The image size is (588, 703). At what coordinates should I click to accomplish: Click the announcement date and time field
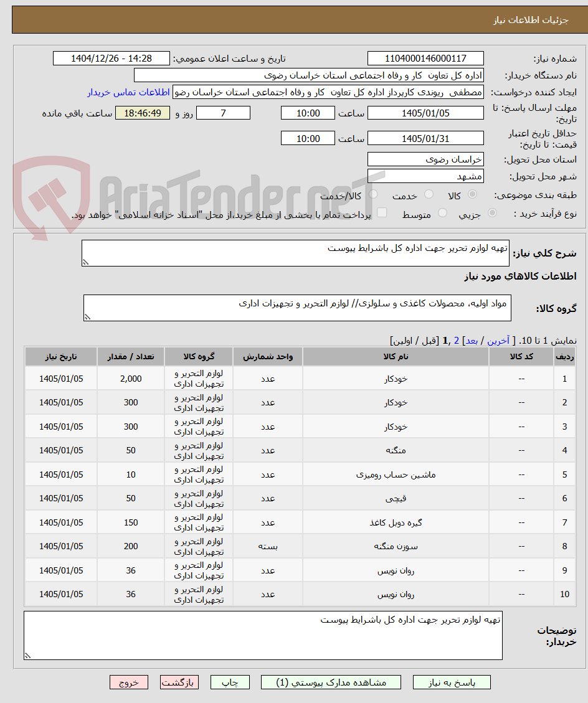click(x=111, y=59)
